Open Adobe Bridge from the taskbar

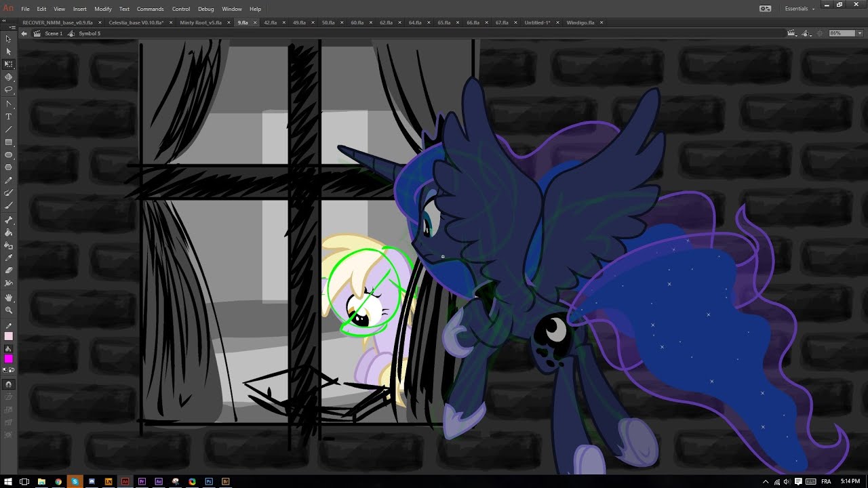[x=226, y=481]
